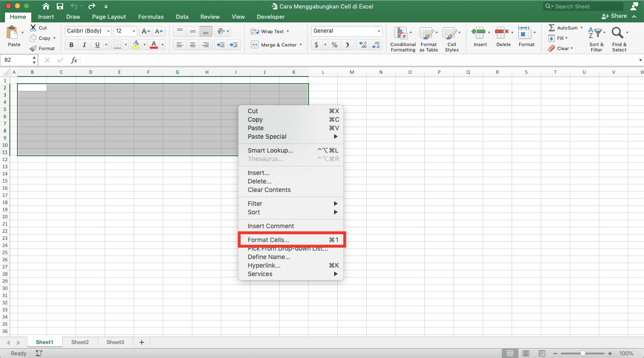644x358 pixels.
Task: Open the Fill dropdown
Action: coord(558,38)
